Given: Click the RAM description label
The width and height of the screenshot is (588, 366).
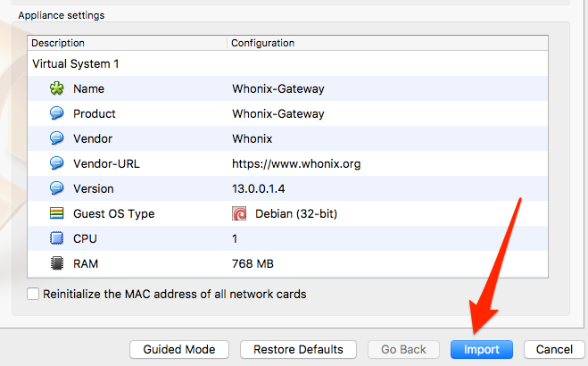Looking at the screenshot, I should pos(86,263).
